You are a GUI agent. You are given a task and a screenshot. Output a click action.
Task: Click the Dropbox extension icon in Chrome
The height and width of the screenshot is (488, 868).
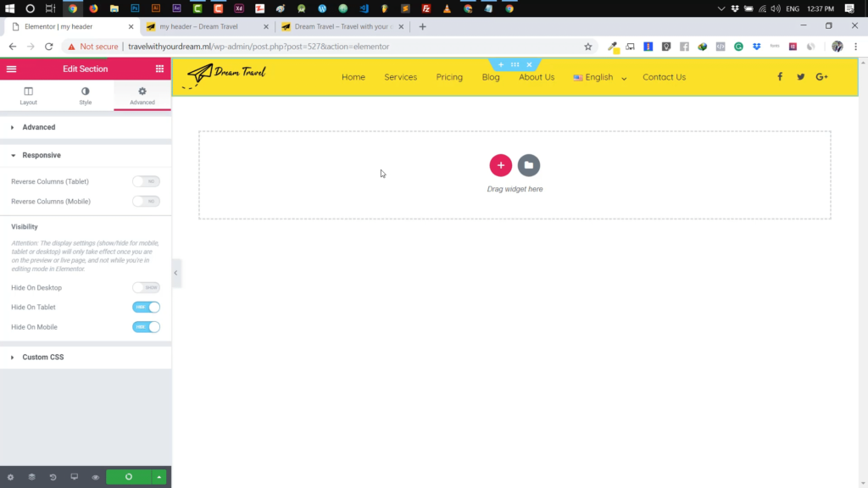click(757, 47)
